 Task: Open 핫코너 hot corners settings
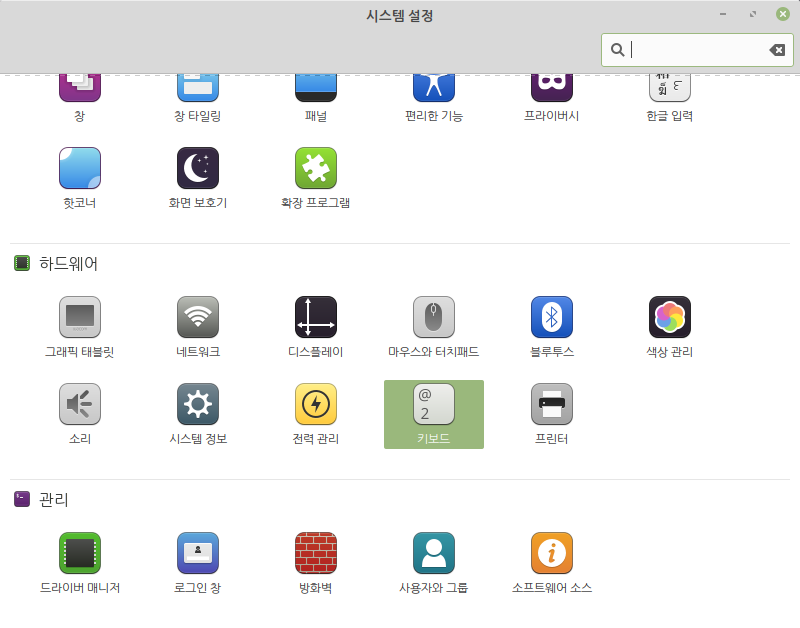[x=80, y=168]
